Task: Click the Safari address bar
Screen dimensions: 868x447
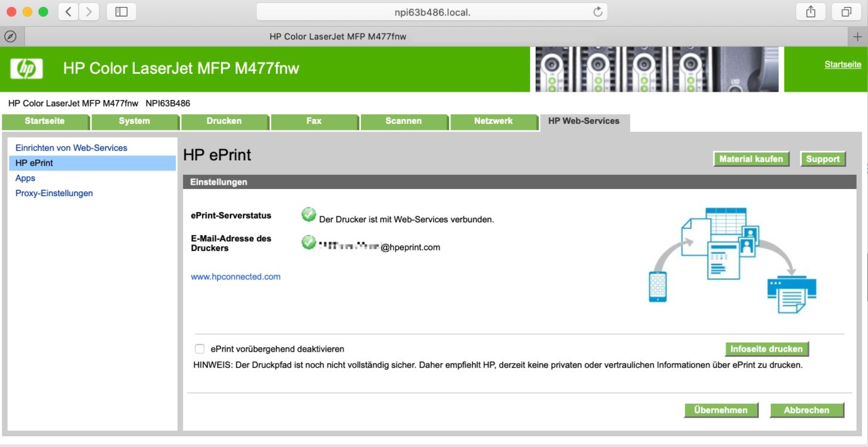Action: click(x=432, y=12)
